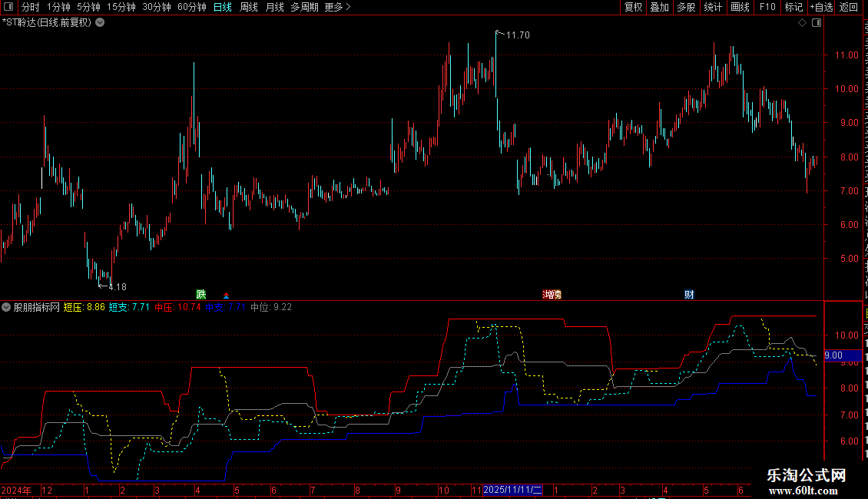
Task: Expand the 股朋指标网 indicator dropdown arrow
Action: (6, 307)
